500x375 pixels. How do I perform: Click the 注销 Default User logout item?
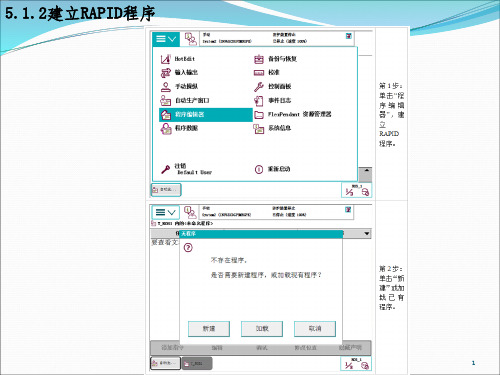pyautogui.click(x=186, y=169)
